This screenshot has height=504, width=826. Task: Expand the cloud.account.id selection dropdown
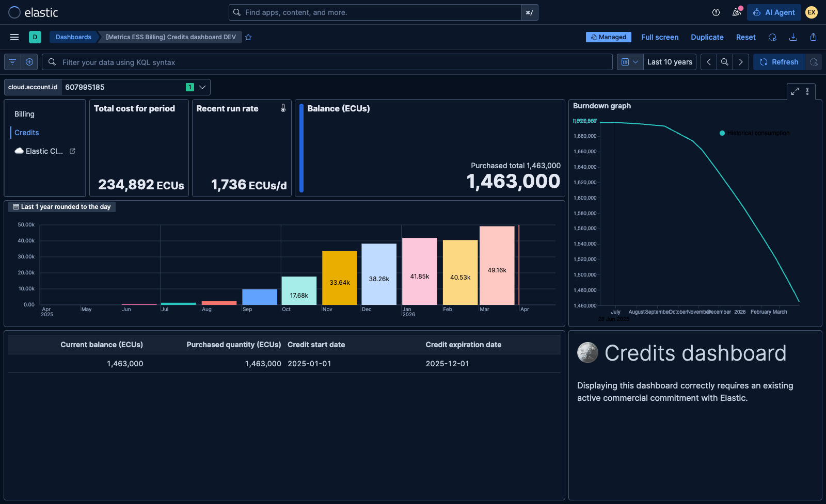click(x=203, y=87)
